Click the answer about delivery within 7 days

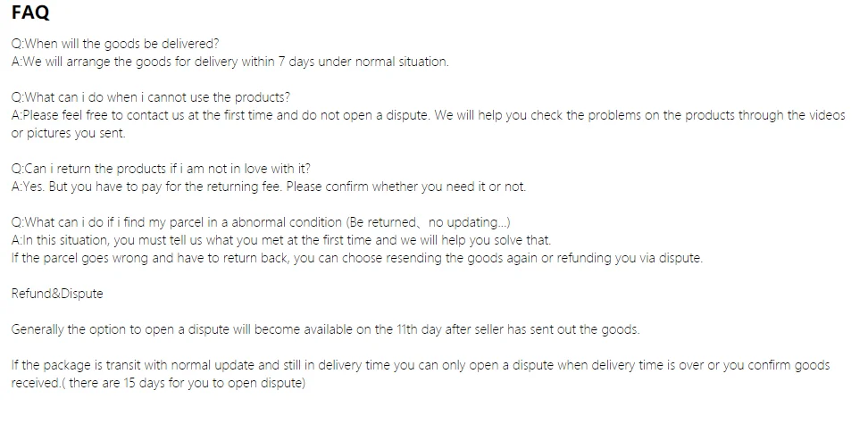pyautogui.click(x=230, y=62)
